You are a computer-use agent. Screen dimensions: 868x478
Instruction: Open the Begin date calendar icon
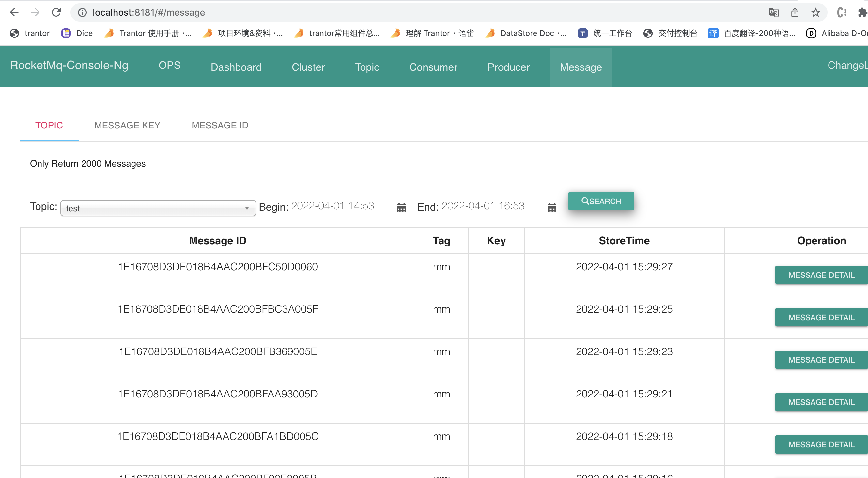[x=401, y=207]
